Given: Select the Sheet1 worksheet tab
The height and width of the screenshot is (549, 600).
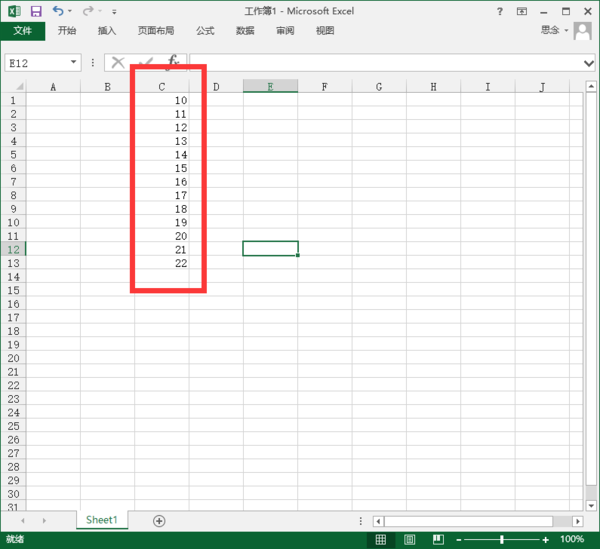Looking at the screenshot, I should click(101, 520).
